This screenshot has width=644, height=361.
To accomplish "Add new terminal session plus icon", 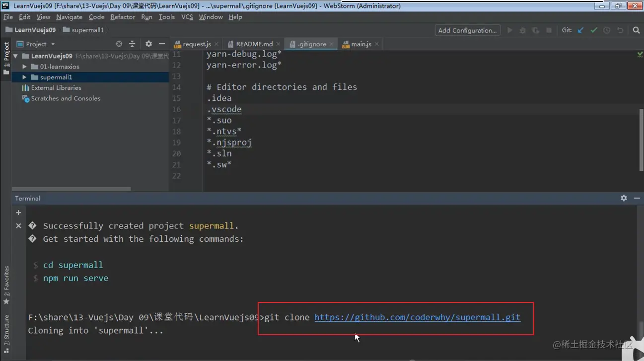I will (x=18, y=213).
